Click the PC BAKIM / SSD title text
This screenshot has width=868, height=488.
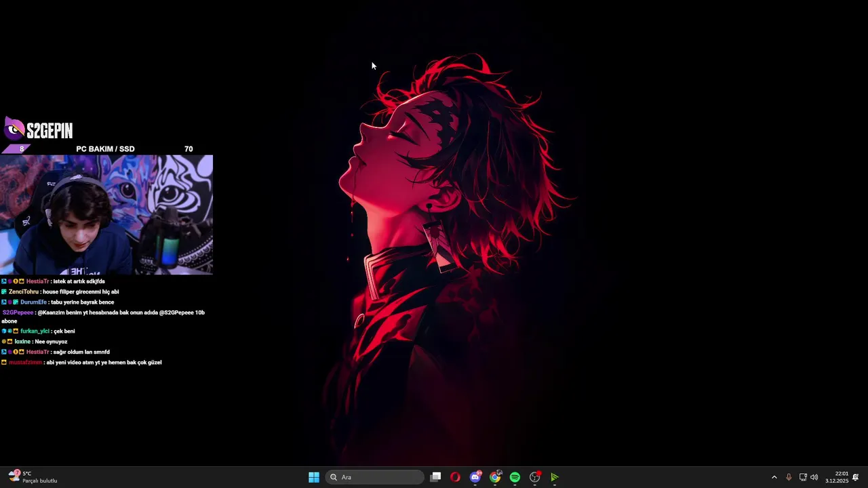pyautogui.click(x=105, y=148)
